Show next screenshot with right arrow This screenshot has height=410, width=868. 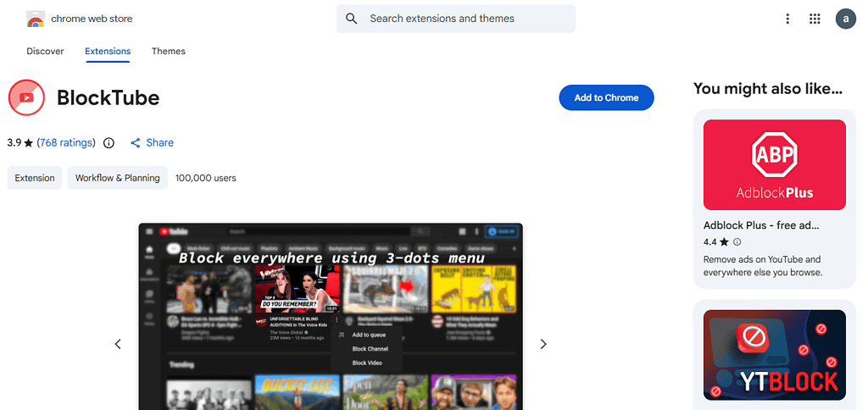pyautogui.click(x=543, y=344)
